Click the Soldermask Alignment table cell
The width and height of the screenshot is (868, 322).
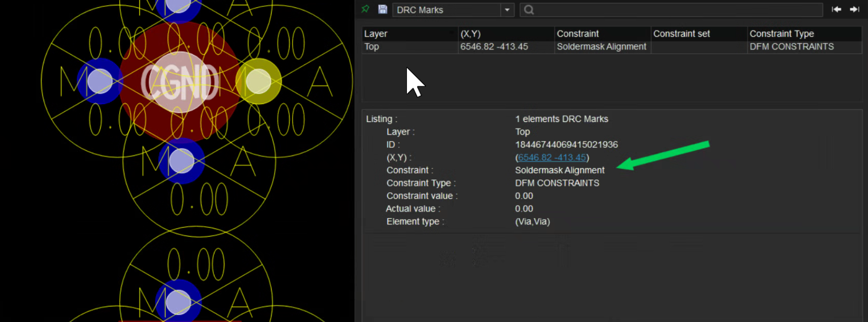(601, 47)
